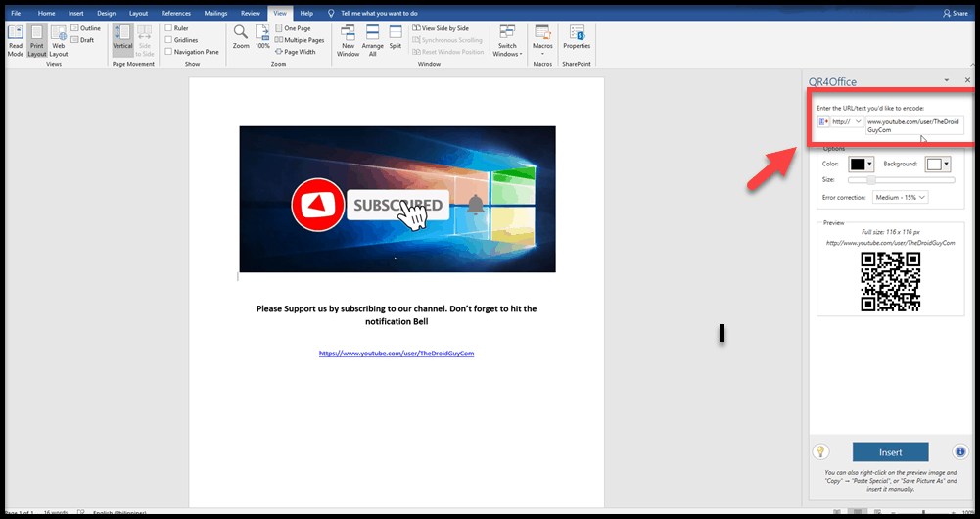Screen dimensions: 980x519
Task: Expand the http:// protocol dropdown
Action: point(848,121)
